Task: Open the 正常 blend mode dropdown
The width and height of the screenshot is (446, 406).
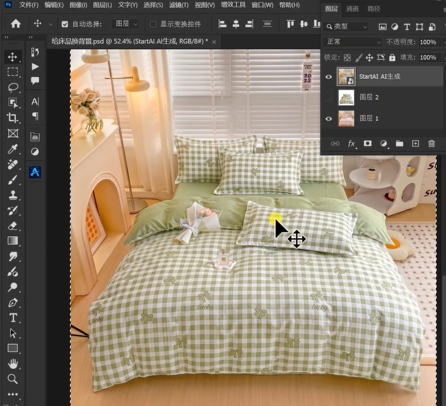Action: 353,42
